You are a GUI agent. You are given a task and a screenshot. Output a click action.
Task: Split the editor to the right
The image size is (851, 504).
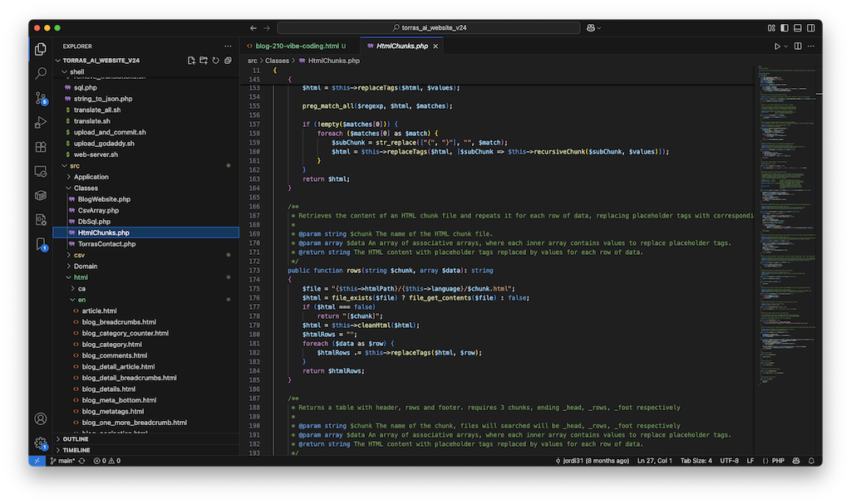click(797, 46)
